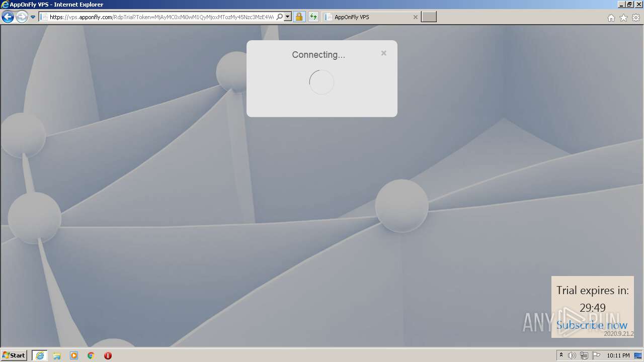Close the AppOnFly VPS tab
The height and width of the screenshot is (362, 644).
[x=415, y=17]
